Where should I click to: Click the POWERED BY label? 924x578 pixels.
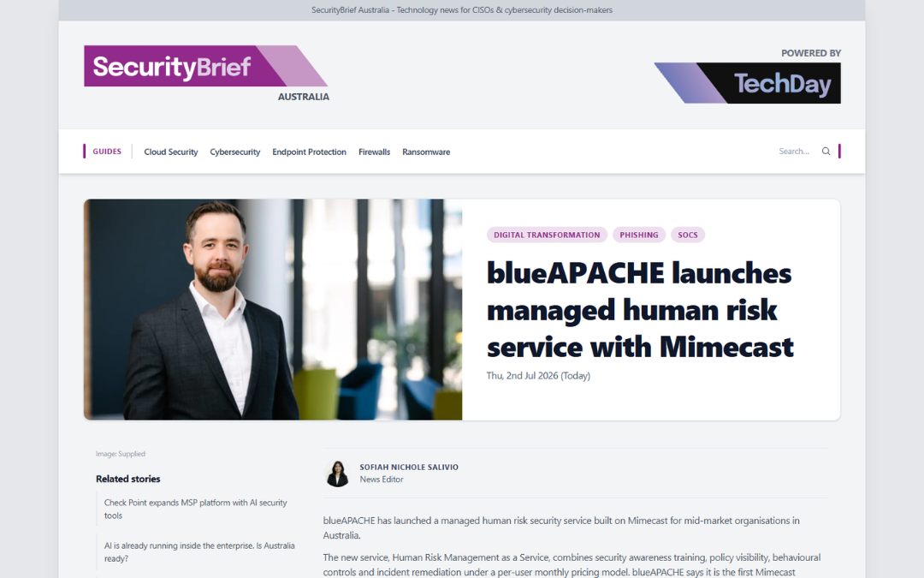coord(811,53)
